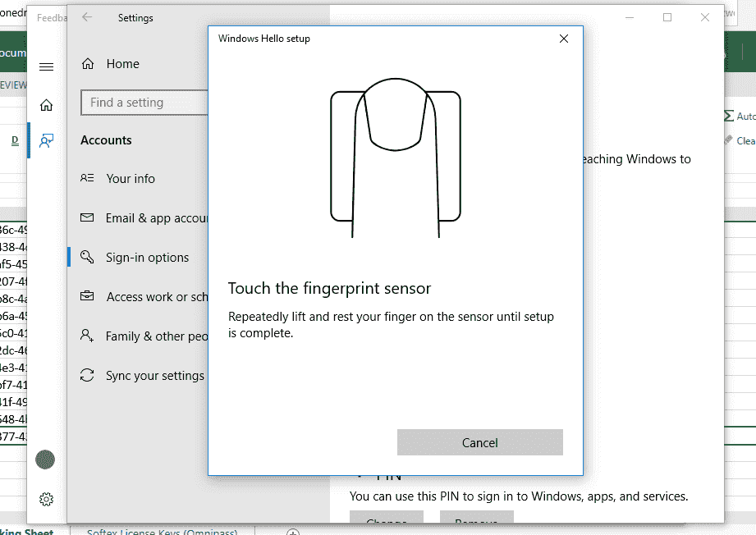
Task: Click AutoSum icon in Excel window
Action: pyautogui.click(x=729, y=116)
